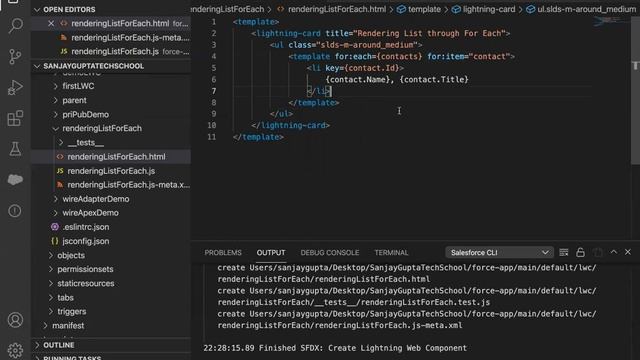
Task: Expand the wireApexDemo folder
Action: (x=56, y=213)
